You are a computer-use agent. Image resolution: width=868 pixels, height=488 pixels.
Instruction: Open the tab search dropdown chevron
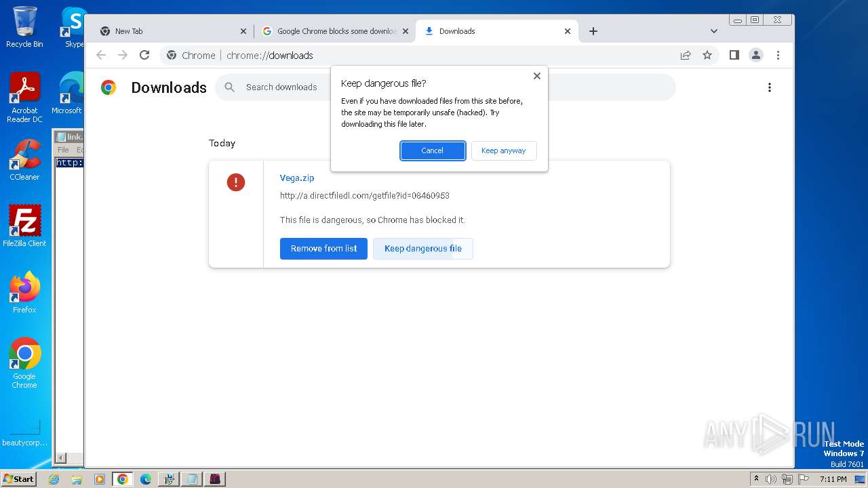click(x=714, y=31)
